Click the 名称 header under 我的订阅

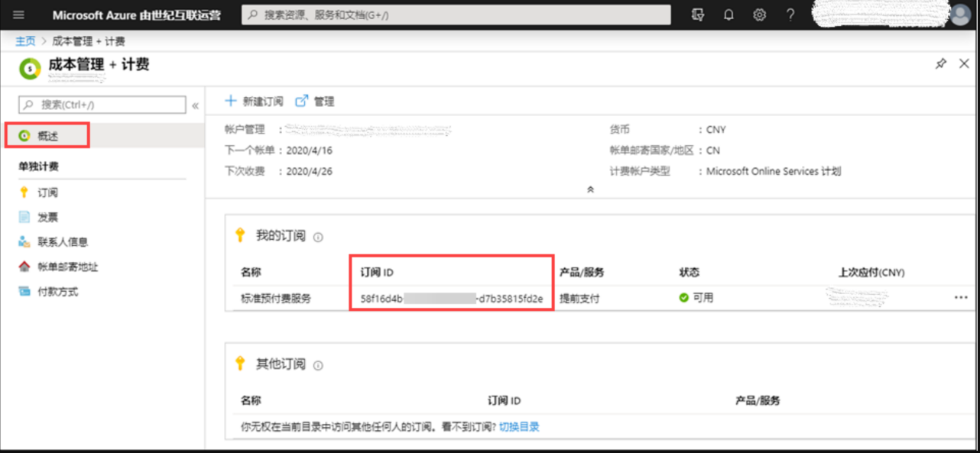[251, 272]
